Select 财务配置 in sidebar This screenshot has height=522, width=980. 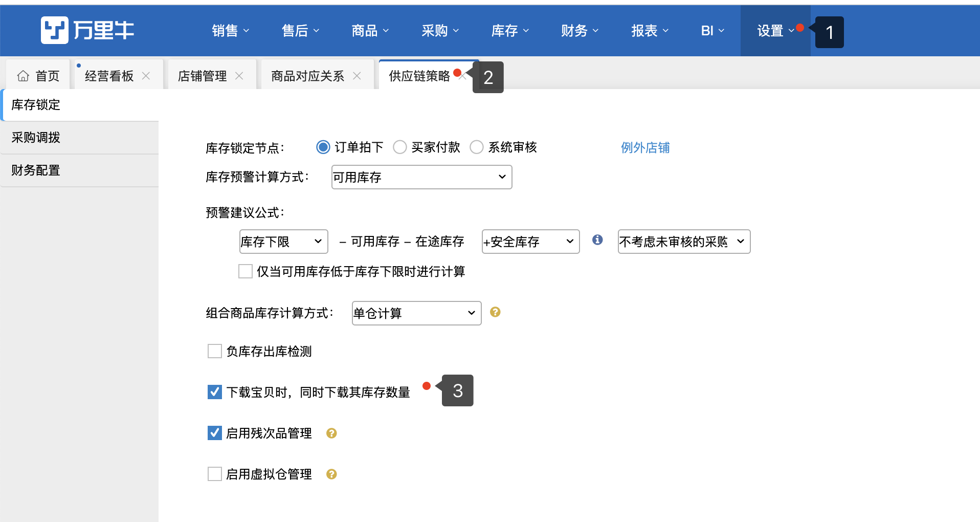tap(79, 170)
